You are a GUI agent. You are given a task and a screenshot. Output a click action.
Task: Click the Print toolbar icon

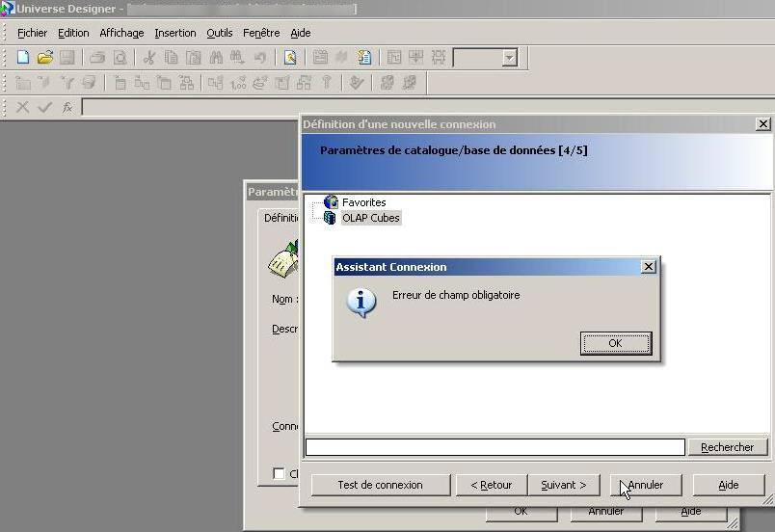tap(97, 58)
